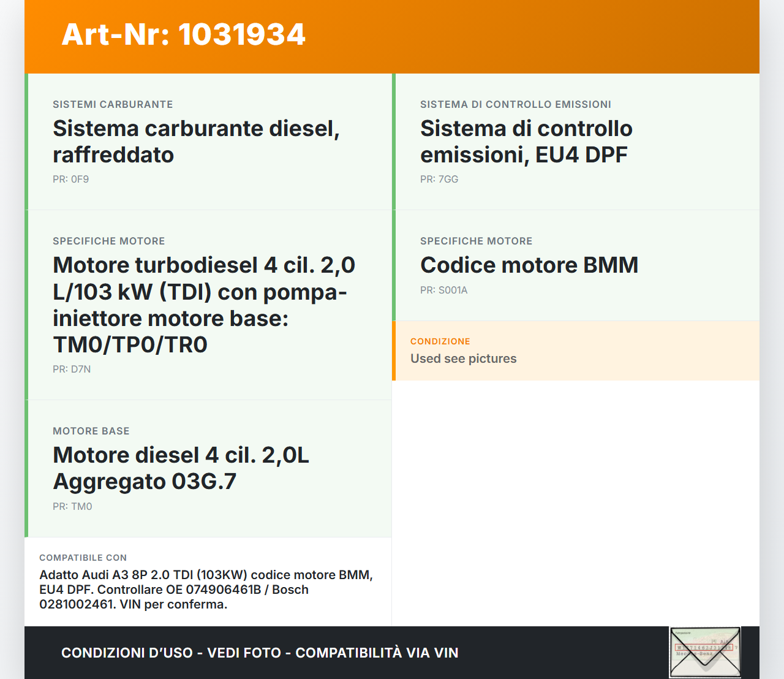Click the green bar beside SPECIFICHE MOTORE
The width and height of the screenshot is (784, 679).
point(27,303)
